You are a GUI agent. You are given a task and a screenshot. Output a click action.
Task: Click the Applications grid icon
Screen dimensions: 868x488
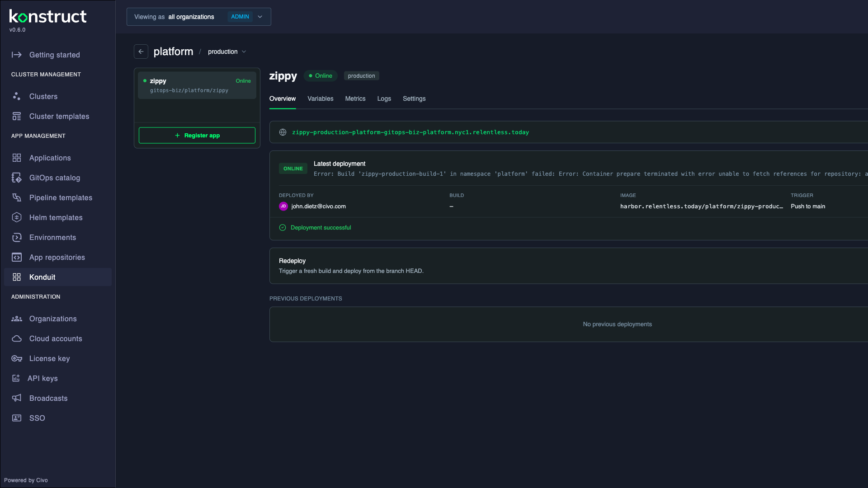point(17,158)
